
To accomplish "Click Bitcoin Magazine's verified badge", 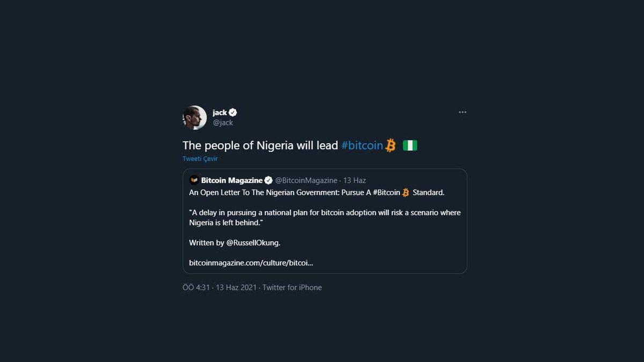I will point(269,180).
